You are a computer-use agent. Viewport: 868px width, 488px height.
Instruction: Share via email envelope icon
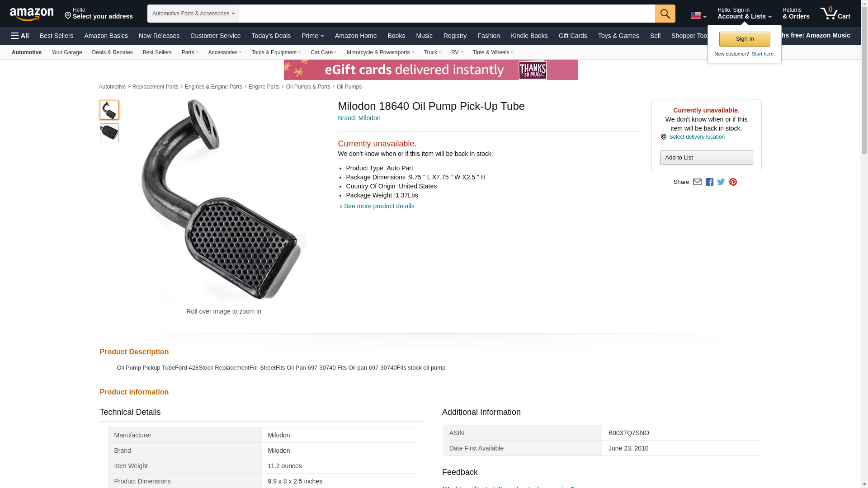click(697, 182)
